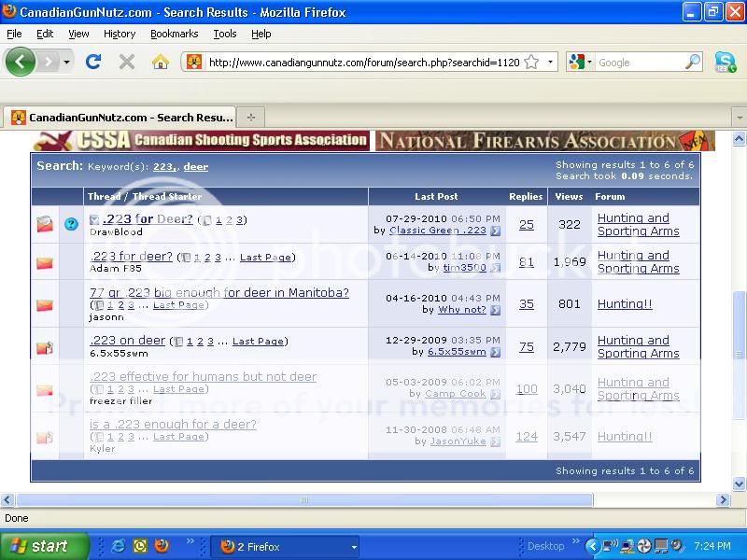Open Internet Explorer from the quick launch

119,546
